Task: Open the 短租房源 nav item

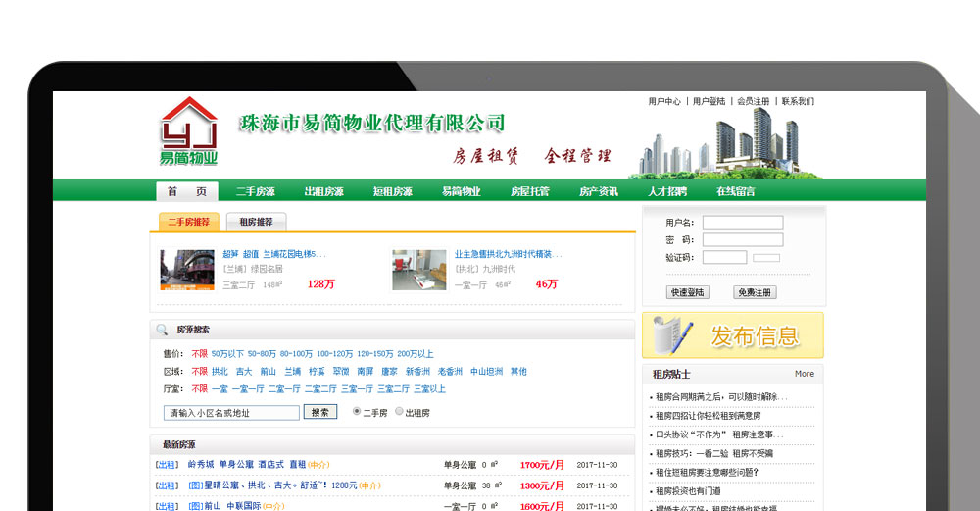Action: (x=393, y=191)
